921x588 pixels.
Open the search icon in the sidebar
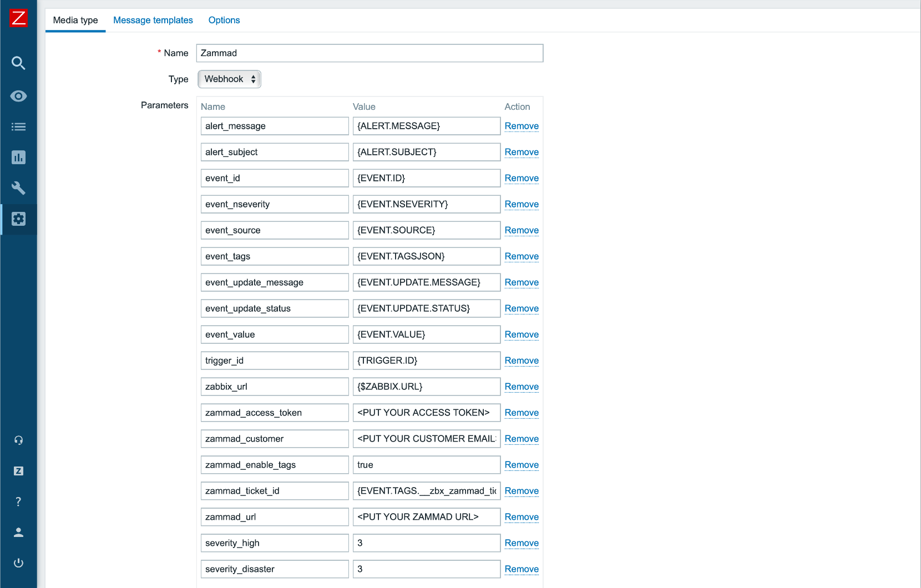point(18,63)
